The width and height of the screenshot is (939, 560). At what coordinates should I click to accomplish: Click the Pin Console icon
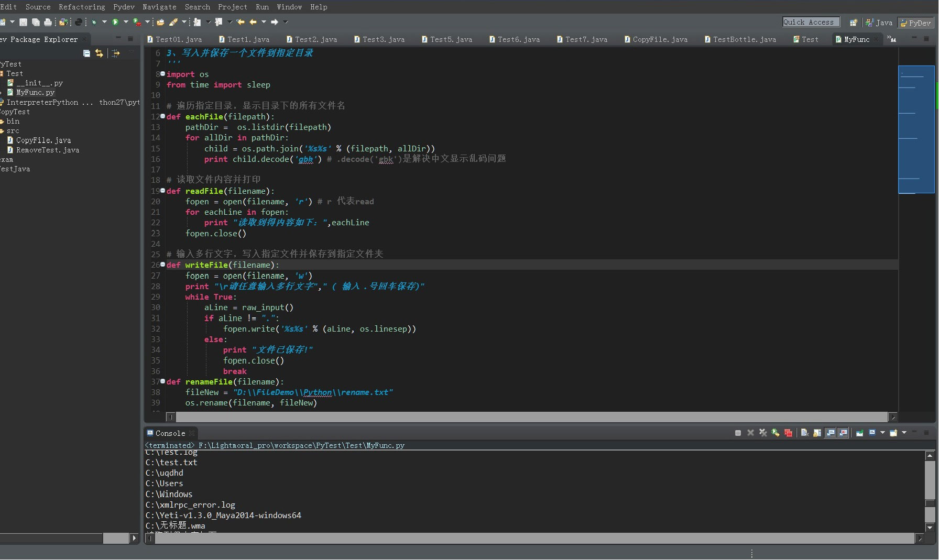[859, 433]
